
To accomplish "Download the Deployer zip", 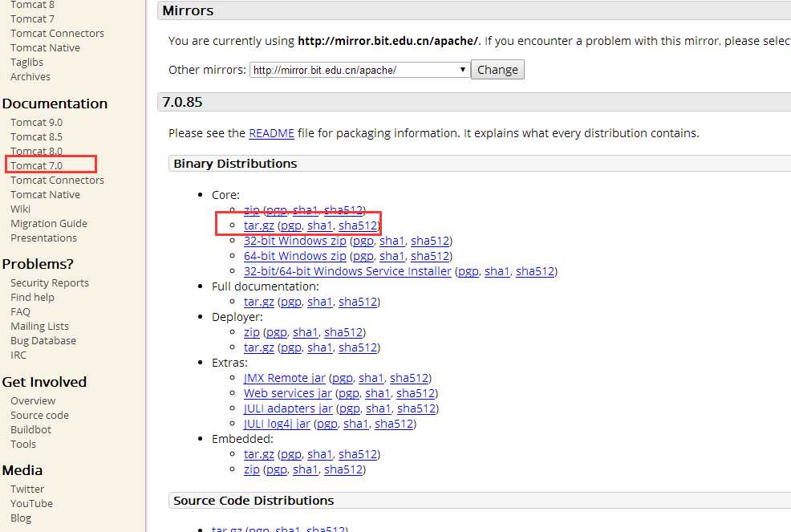I will point(252,332).
